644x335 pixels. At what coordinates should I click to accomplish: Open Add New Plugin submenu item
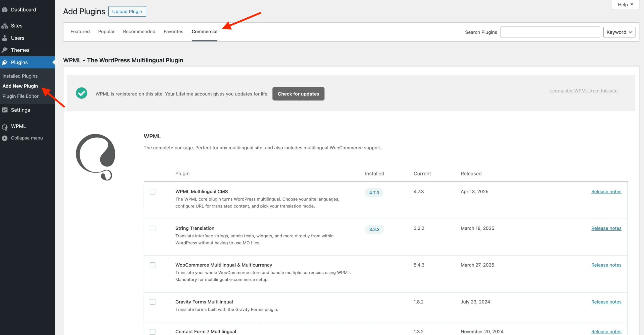click(20, 86)
